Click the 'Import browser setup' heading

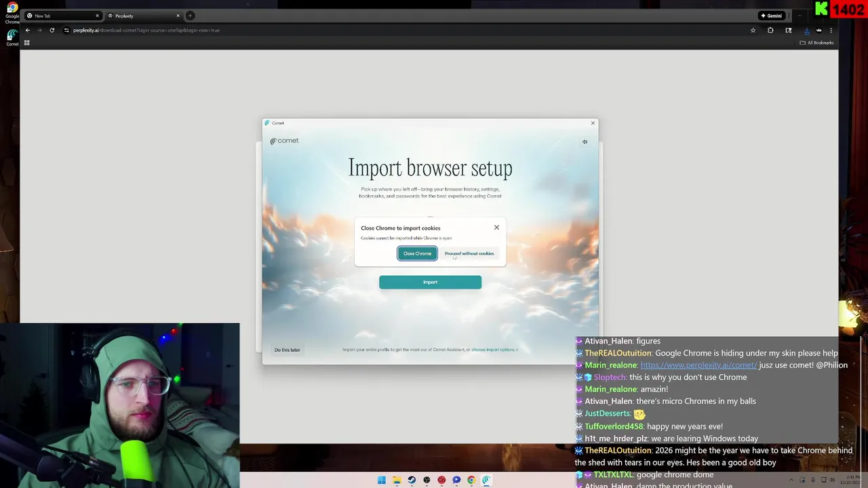(x=430, y=167)
